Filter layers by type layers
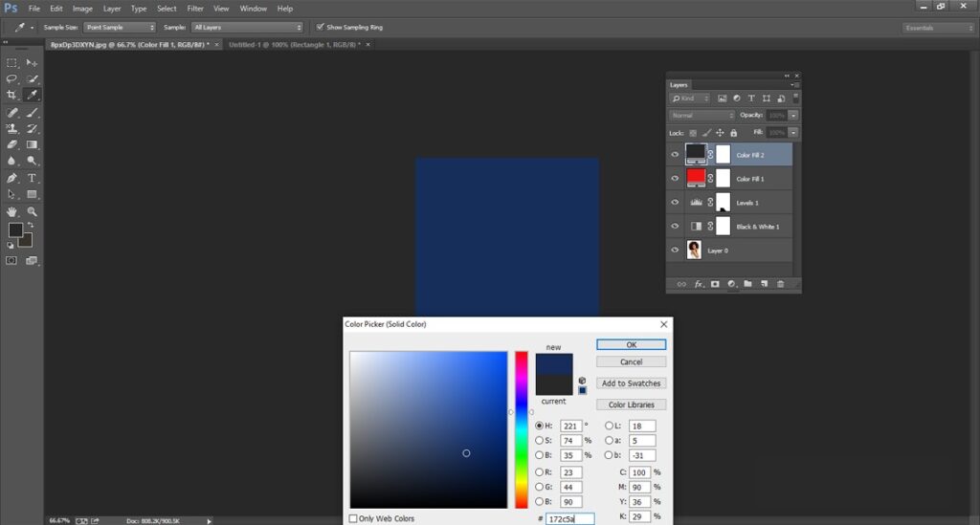The height and width of the screenshot is (525, 980). pyautogui.click(x=751, y=98)
